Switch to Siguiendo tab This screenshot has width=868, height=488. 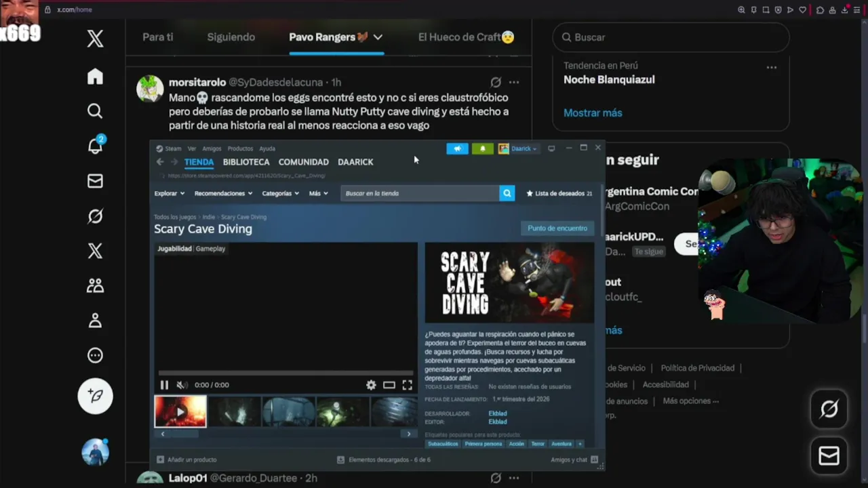231,37
